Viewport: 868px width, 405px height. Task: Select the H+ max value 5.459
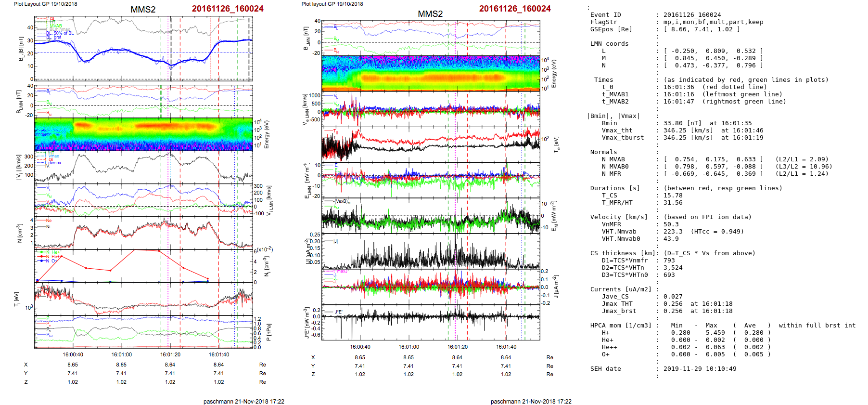click(715, 333)
